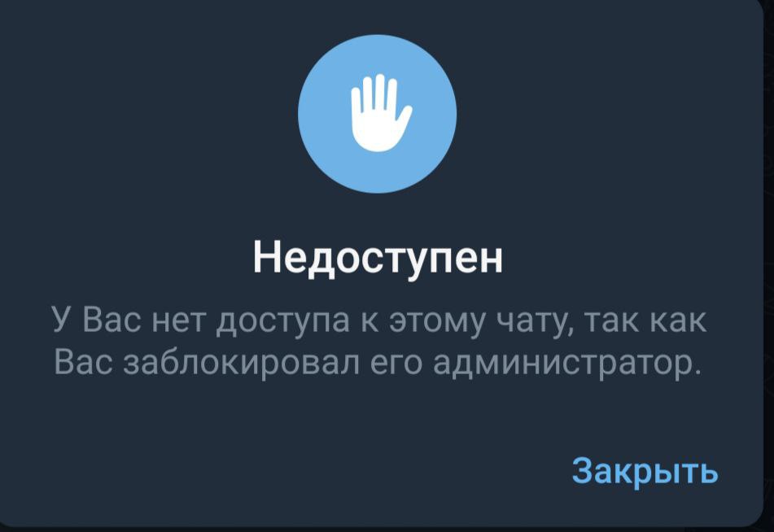The width and height of the screenshot is (774, 532).
Task: Click the white raised hand icon
Action: [379, 112]
